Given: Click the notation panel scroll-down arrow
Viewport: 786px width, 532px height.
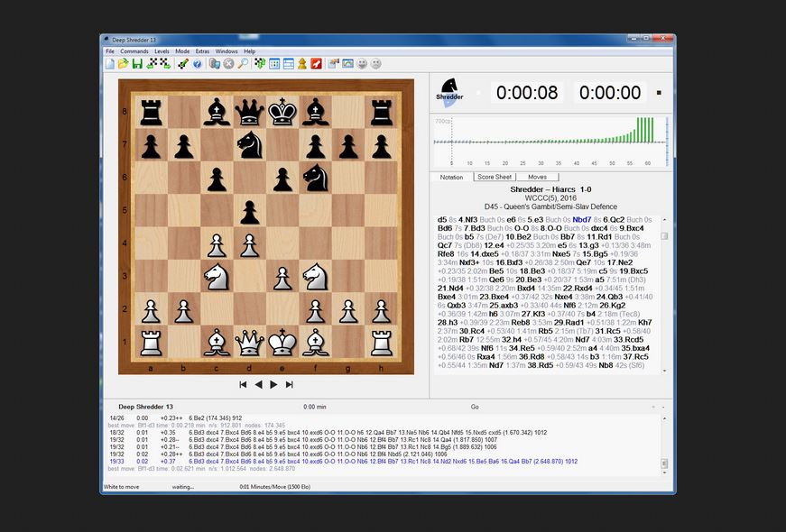Looking at the screenshot, I should click(x=664, y=371).
